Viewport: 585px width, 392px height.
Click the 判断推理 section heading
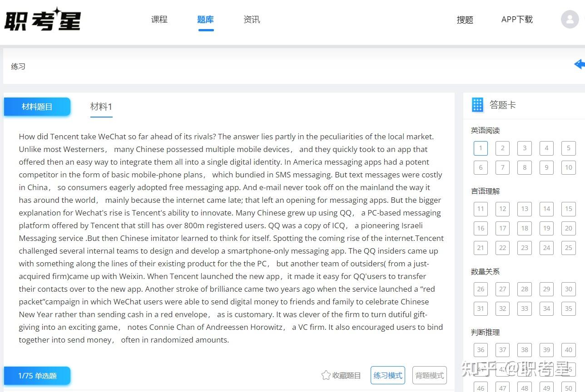(x=486, y=333)
